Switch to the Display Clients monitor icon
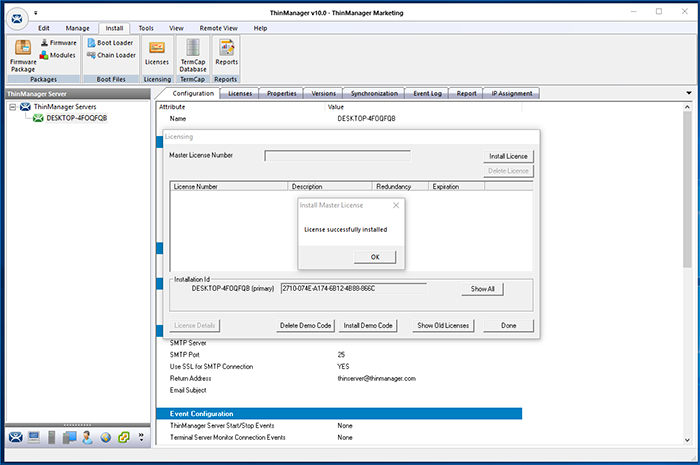This screenshot has height=465, width=700. tap(69, 437)
